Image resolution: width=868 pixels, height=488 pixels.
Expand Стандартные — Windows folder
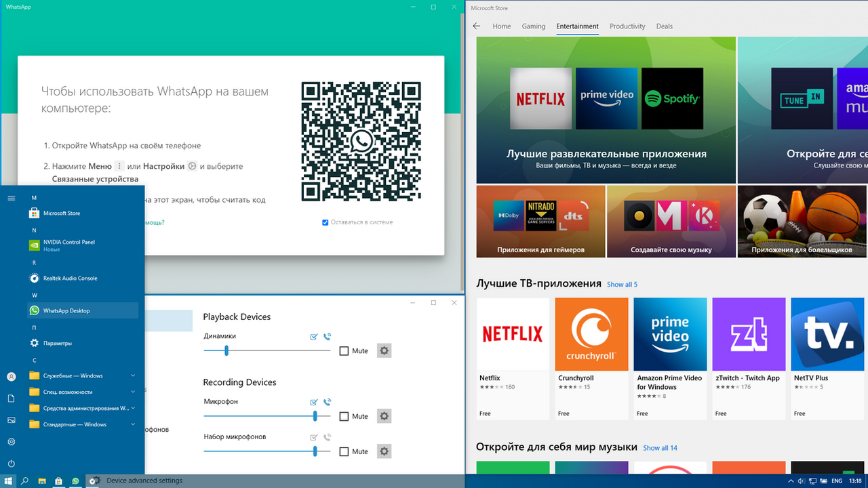tap(83, 424)
